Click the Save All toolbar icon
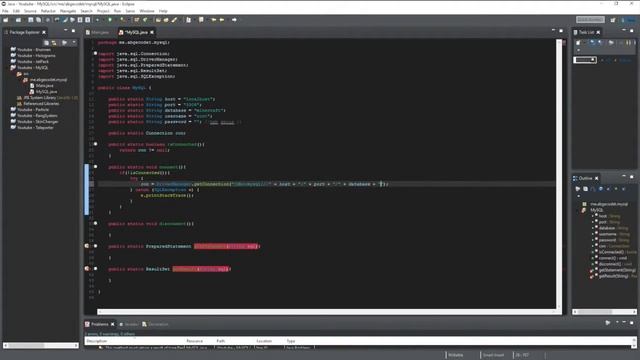This screenshot has width=640, height=360. click(x=38, y=20)
